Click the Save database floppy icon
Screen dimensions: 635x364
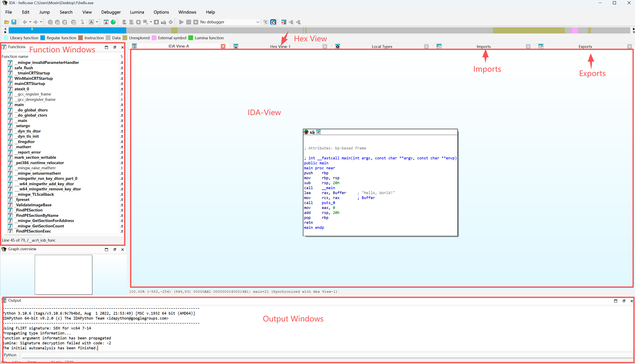point(14,22)
